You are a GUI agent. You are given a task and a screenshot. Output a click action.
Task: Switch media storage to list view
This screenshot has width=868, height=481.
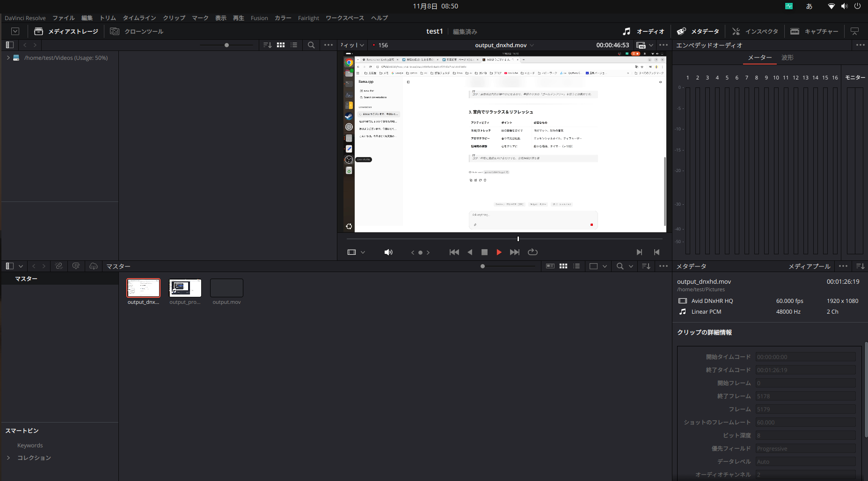[294, 45]
